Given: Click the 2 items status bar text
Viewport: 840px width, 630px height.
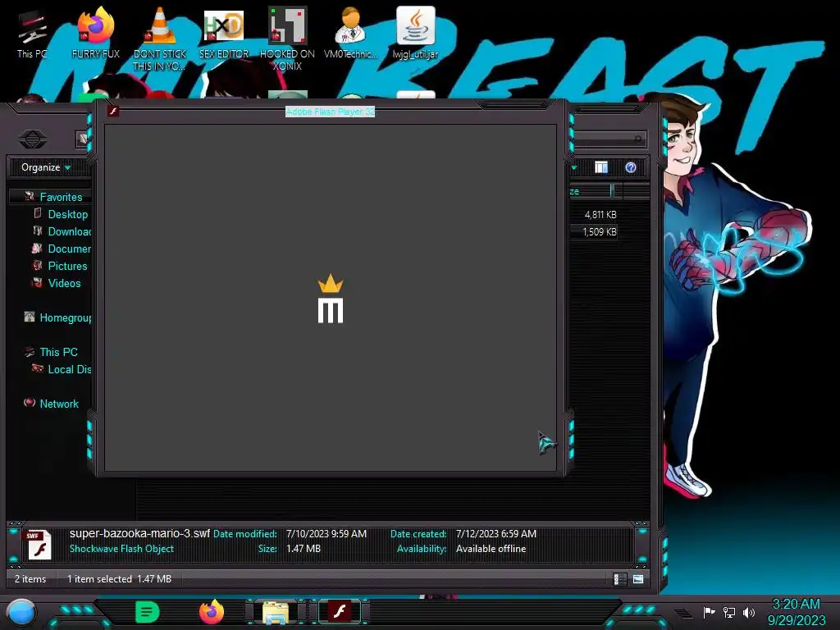Looking at the screenshot, I should [30, 578].
